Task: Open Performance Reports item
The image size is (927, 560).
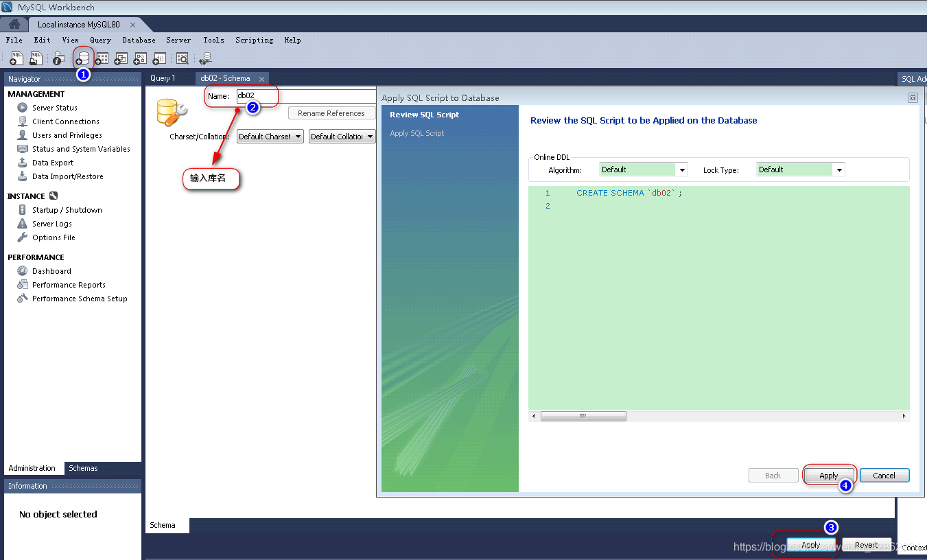Action: (69, 285)
